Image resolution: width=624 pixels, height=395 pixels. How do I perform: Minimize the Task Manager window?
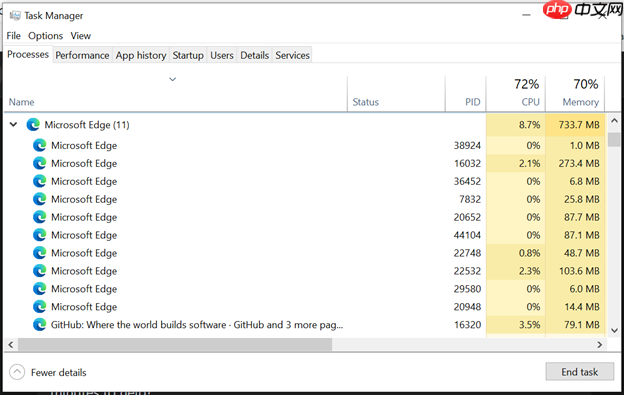pyautogui.click(x=526, y=15)
